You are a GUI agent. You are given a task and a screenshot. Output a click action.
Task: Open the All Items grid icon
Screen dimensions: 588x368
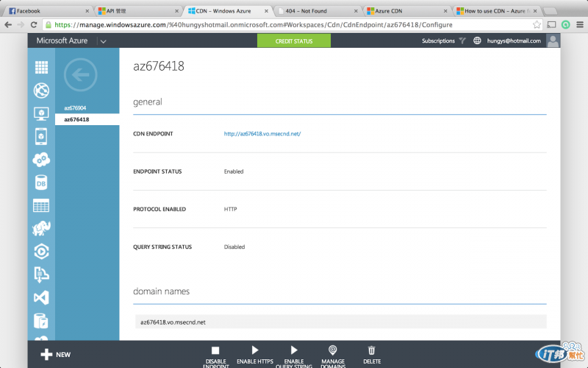point(41,67)
